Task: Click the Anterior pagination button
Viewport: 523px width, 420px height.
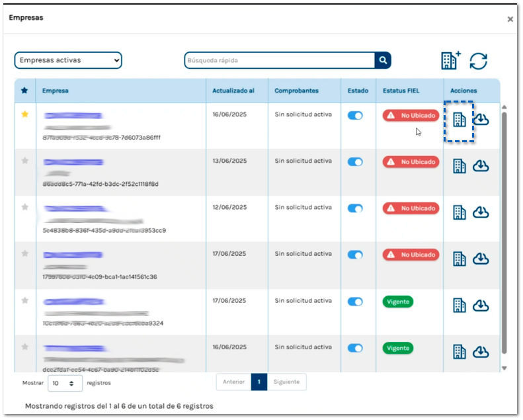Action: point(233,382)
